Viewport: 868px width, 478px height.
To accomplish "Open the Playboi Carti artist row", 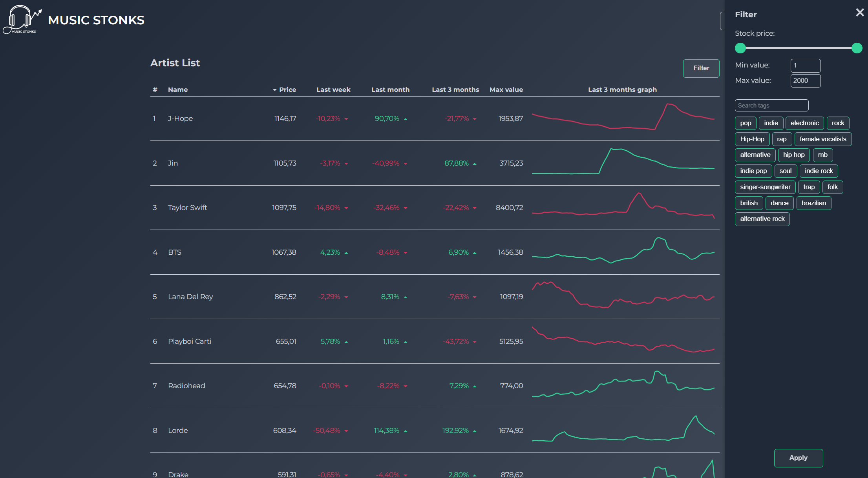I will 435,341.
